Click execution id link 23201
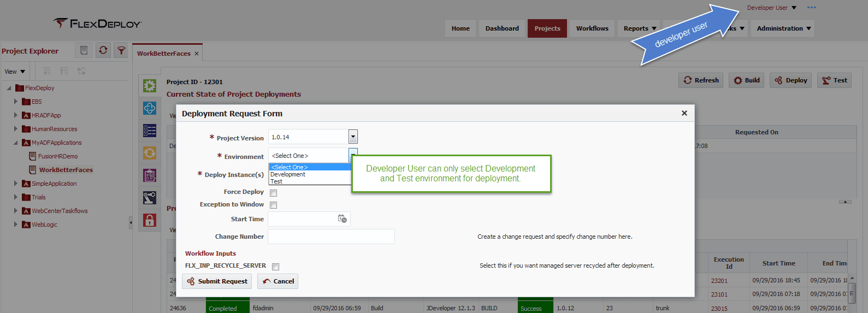 click(719, 281)
